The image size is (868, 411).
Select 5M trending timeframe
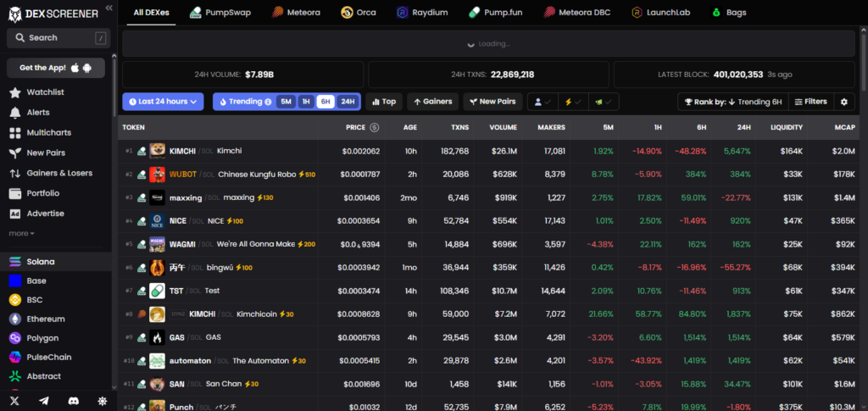click(286, 102)
